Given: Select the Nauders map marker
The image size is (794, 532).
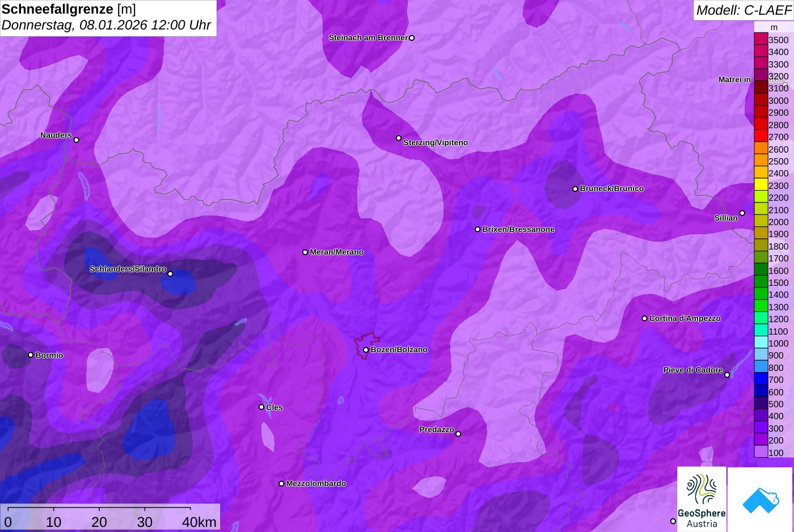Looking at the screenshot, I should (x=77, y=140).
